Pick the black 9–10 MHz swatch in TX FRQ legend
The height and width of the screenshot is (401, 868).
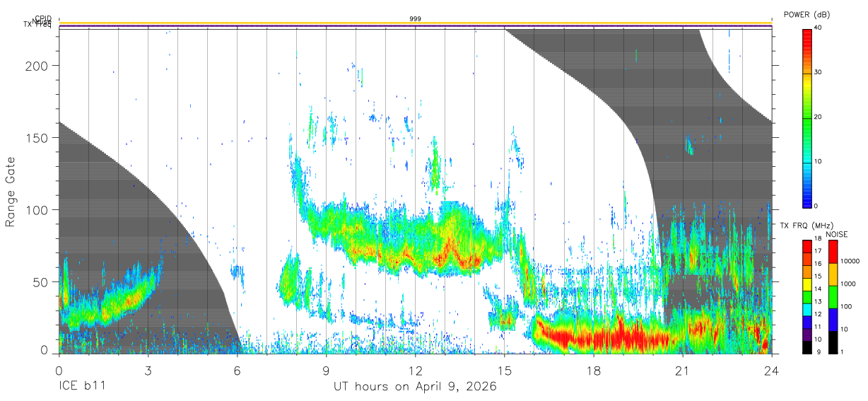click(807, 347)
